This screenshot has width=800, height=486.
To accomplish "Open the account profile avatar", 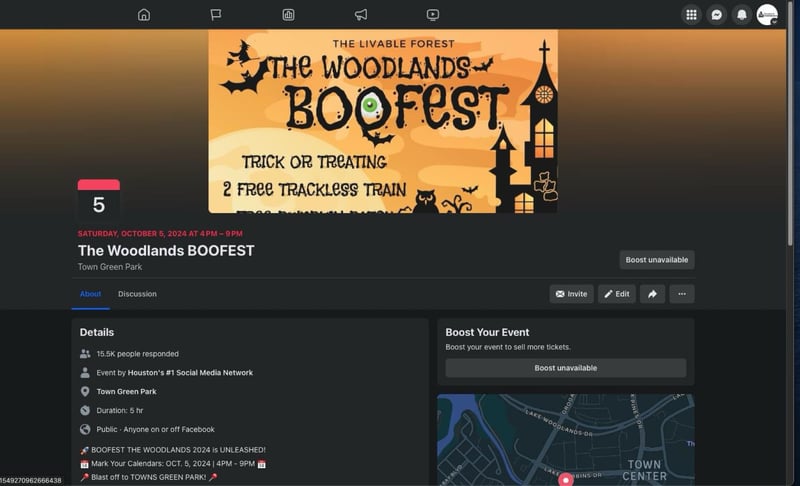I will click(767, 15).
